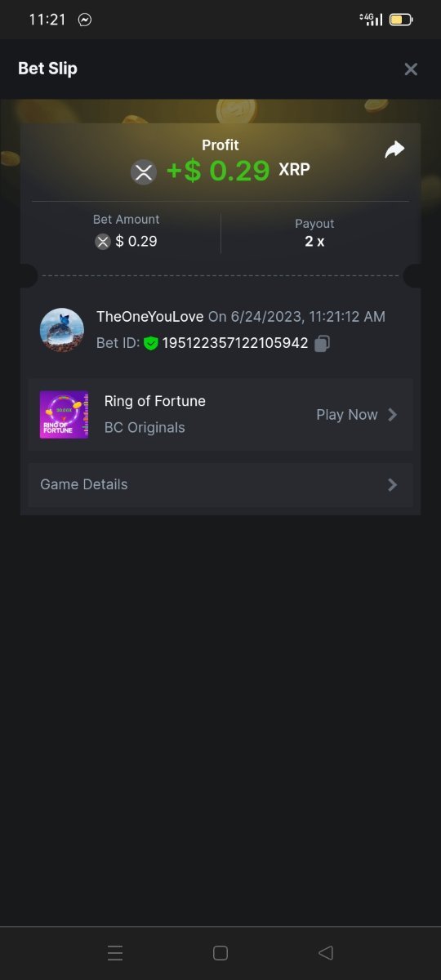Tap the TheOneYouLove username
The image size is (441, 980).
[150, 317]
